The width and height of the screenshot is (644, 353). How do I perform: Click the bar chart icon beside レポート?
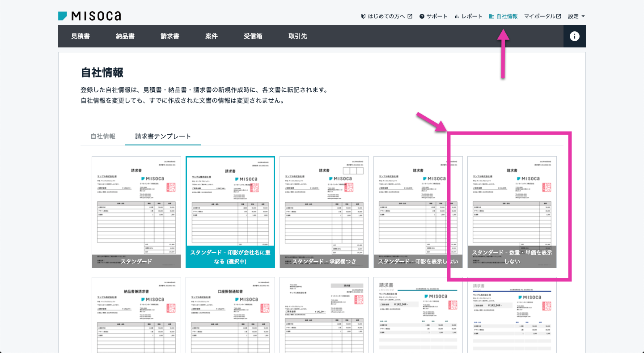coord(457,16)
